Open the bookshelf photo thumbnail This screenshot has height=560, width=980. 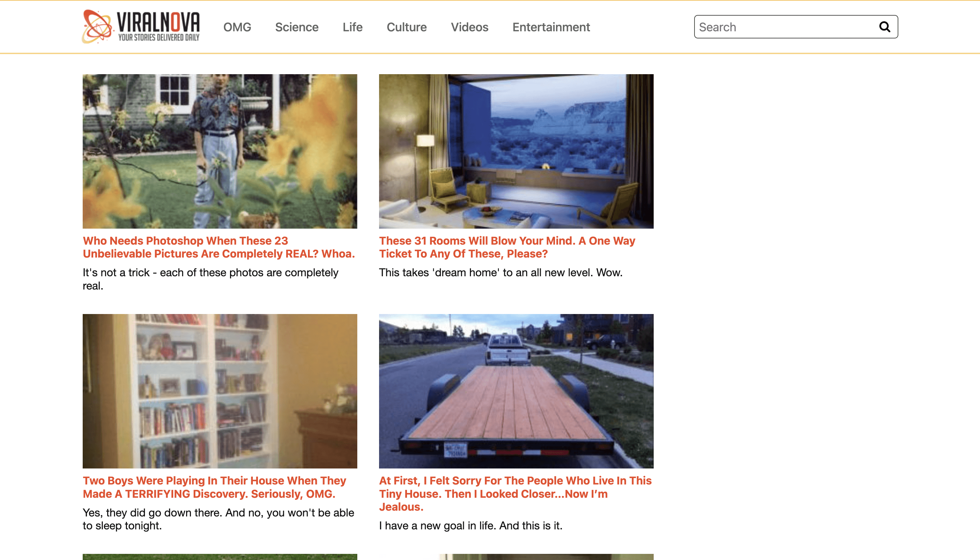(x=219, y=391)
